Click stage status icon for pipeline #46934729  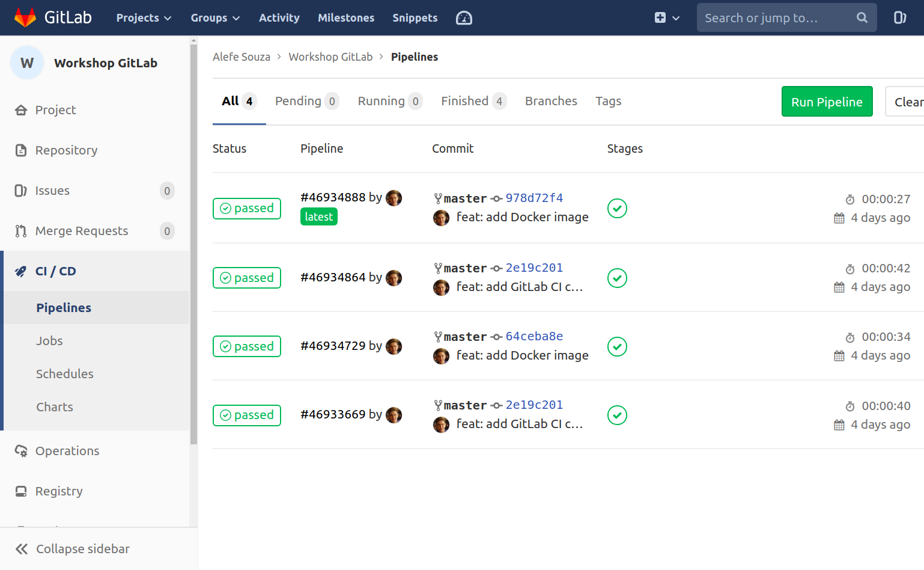[x=617, y=346]
